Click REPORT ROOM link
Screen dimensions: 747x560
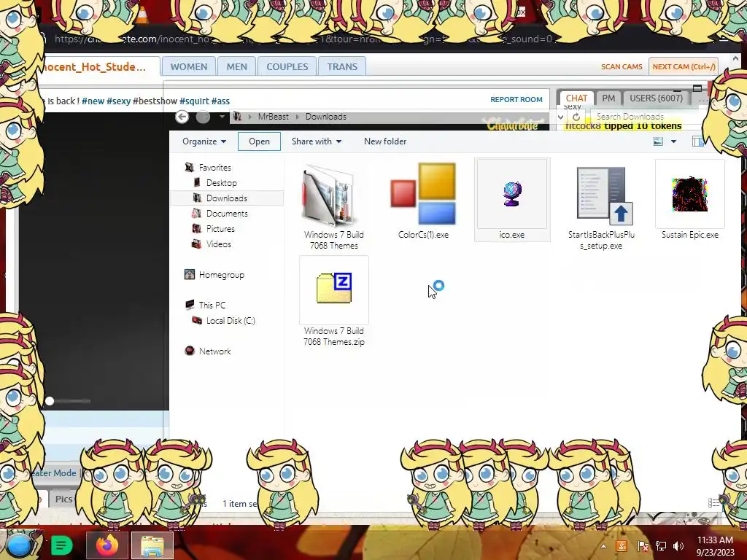click(516, 99)
